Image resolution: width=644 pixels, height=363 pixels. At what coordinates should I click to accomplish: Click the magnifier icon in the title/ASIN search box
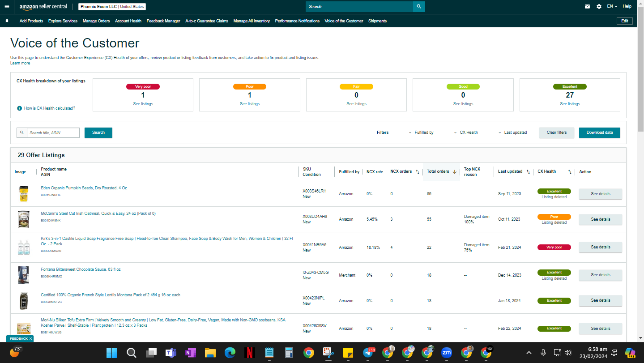click(21, 133)
